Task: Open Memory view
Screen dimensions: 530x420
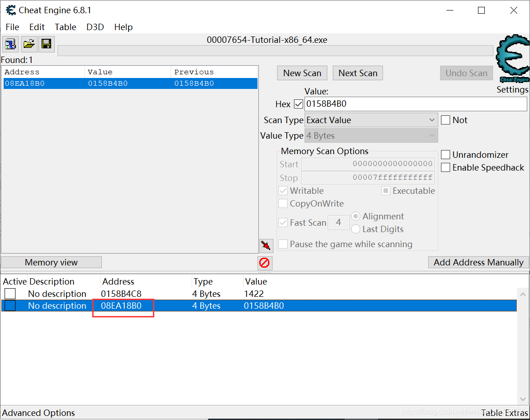Action: tap(52, 262)
